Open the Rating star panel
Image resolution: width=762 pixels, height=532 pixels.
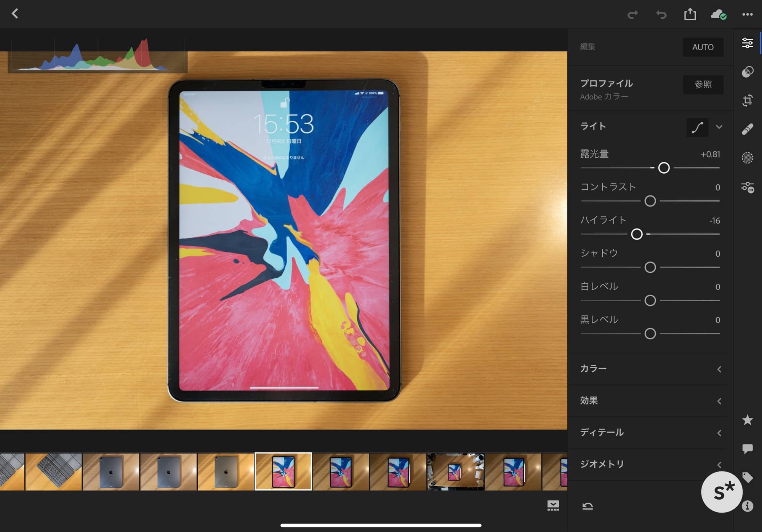tap(747, 420)
